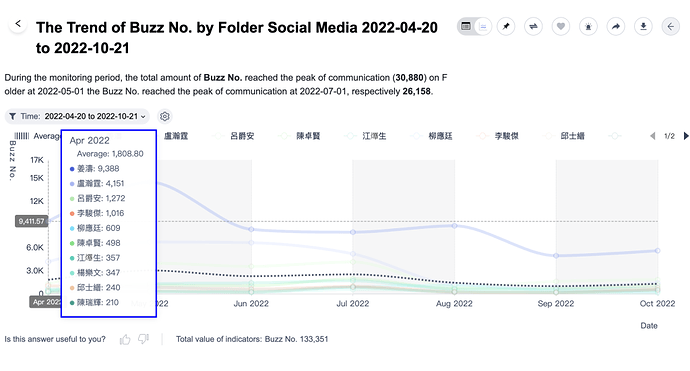Go back using the top-left chevron
The height and width of the screenshot is (371, 690).
(18, 24)
